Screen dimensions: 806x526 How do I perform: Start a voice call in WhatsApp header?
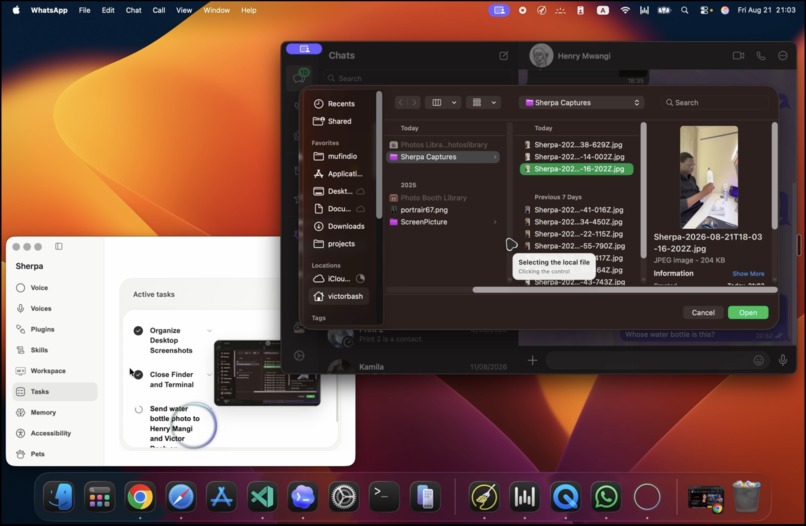(x=761, y=56)
